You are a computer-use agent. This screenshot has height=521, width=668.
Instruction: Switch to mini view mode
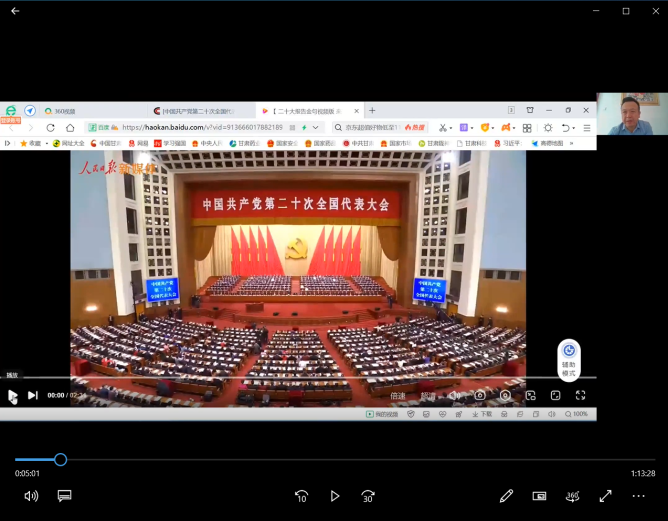tap(539, 496)
